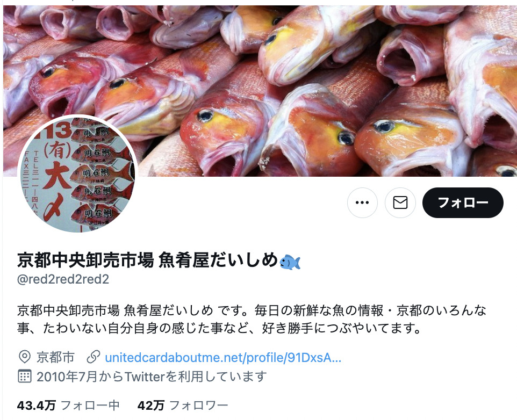The height and width of the screenshot is (420, 517).
Task: Click the 2010年7月 Twitter join date text
Action: tap(152, 376)
